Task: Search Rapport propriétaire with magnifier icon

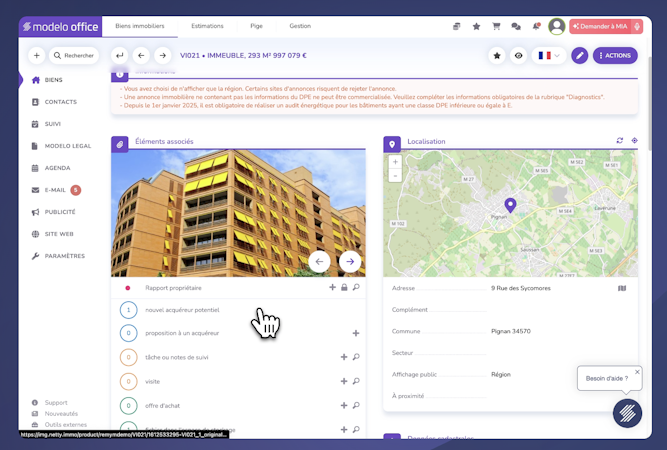Action: [x=356, y=288]
